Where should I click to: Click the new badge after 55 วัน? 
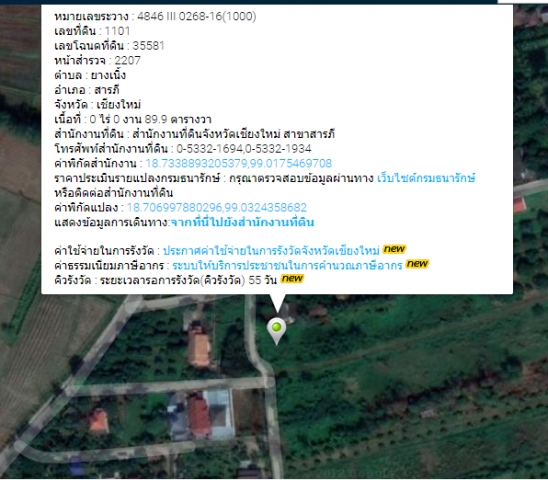(x=293, y=279)
